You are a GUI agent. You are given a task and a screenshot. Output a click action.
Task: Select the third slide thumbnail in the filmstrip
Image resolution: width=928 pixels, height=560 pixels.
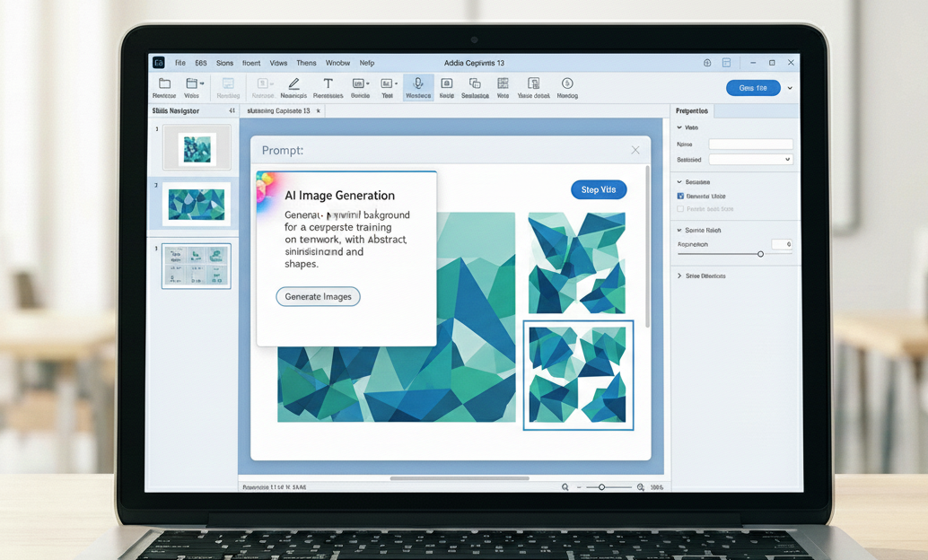(197, 266)
